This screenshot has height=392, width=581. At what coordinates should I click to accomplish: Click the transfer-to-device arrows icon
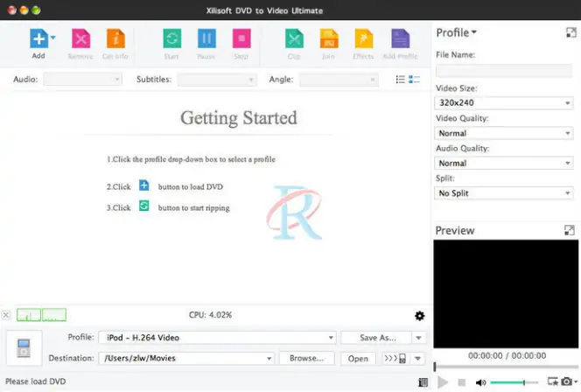[395, 359]
